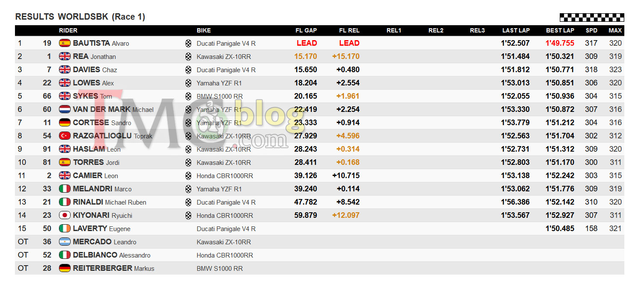The width and height of the screenshot is (644, 293).
Task: Click Irish flag beside LAVERTY Eugene
Action: [65, 229]
